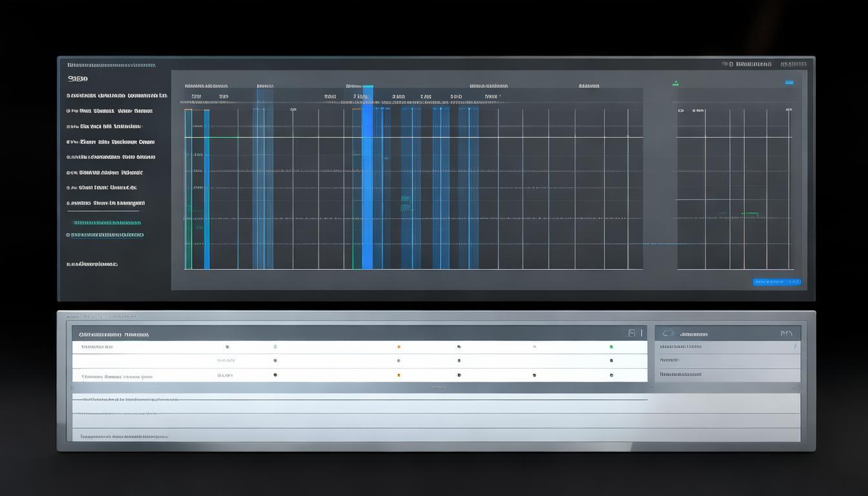Viewport: 868px width, 496px height.
Task: Click the teal highlighted link in left sidebar
Action: [x=107, y=223]
